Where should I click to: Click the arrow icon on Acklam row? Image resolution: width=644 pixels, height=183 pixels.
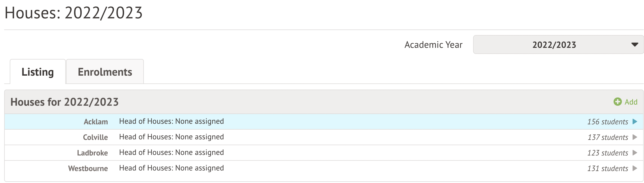pos(635,122)
